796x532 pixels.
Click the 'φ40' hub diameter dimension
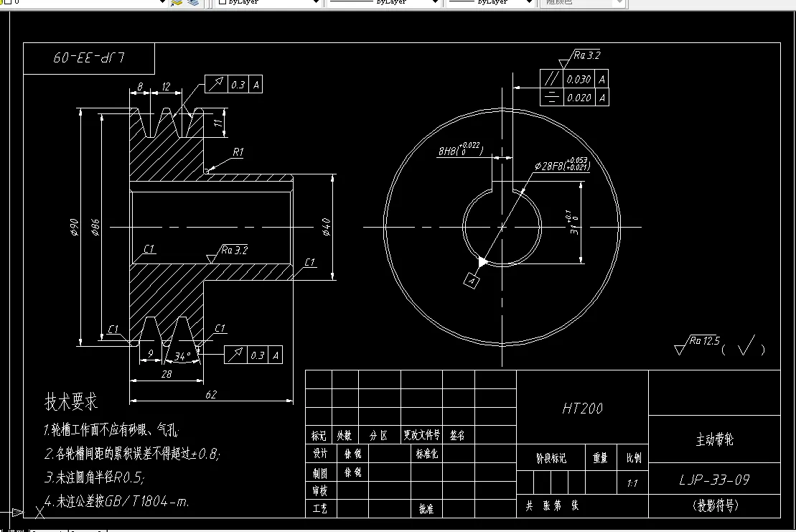pyautogui.click(x=327, y=227)
